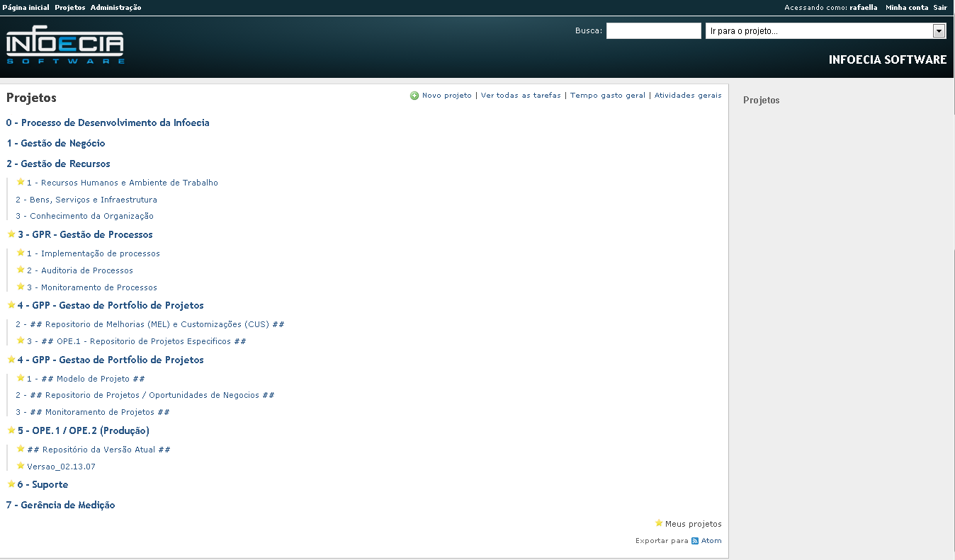Viewport: 955px width, 560px height.
Task: Open Administração in the top menu
Action: (116, 7)
